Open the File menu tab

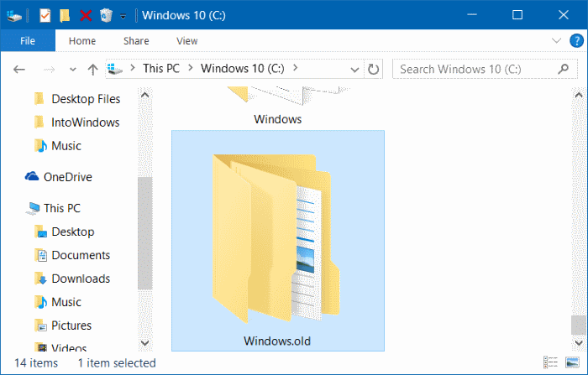click(x=28, y=41)
